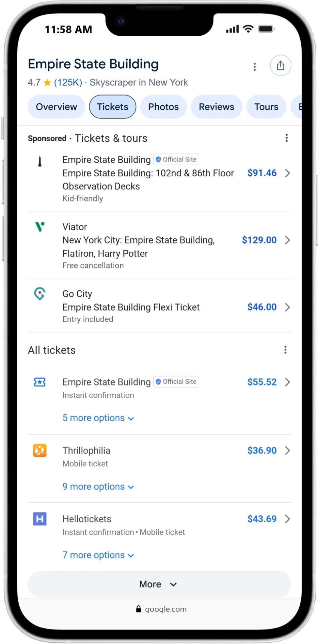Open Sponsored tickets & tours options menu

286,138
